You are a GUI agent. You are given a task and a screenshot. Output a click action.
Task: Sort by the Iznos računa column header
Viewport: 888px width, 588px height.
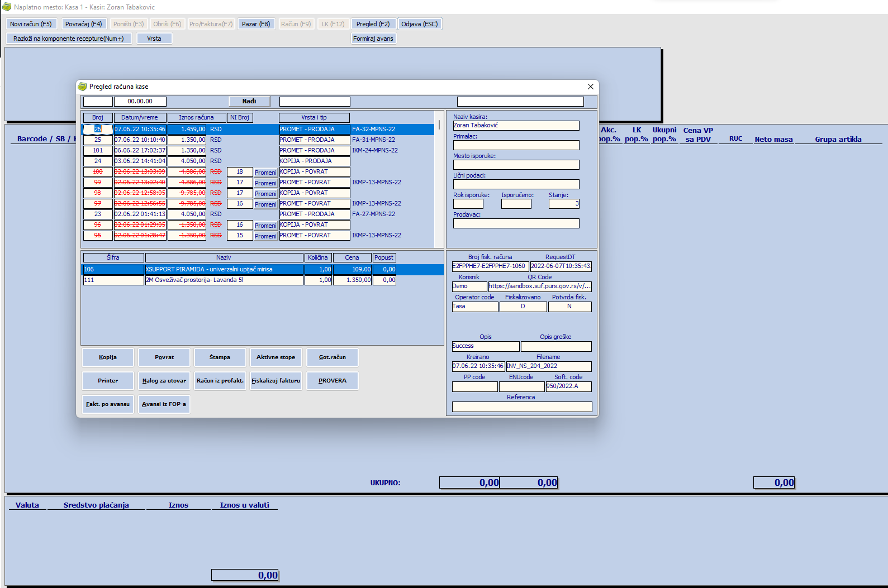point(196,118)
